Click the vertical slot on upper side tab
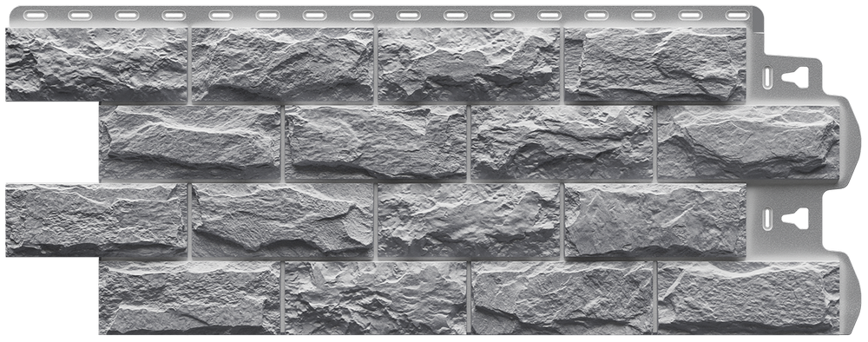The image size is (868, 342). (x=767, y=78)
